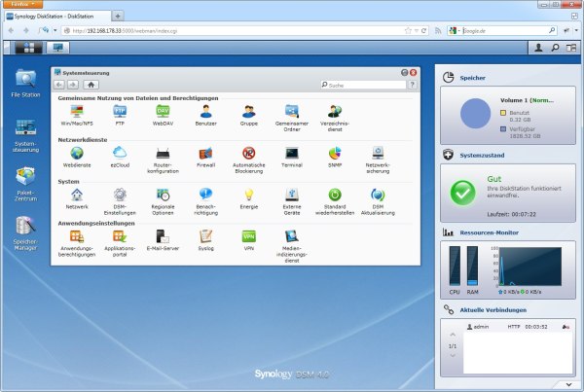The height and width of the screenshot is (392, 584).
Task: Kick the admin connection icon
Action: 566,327
